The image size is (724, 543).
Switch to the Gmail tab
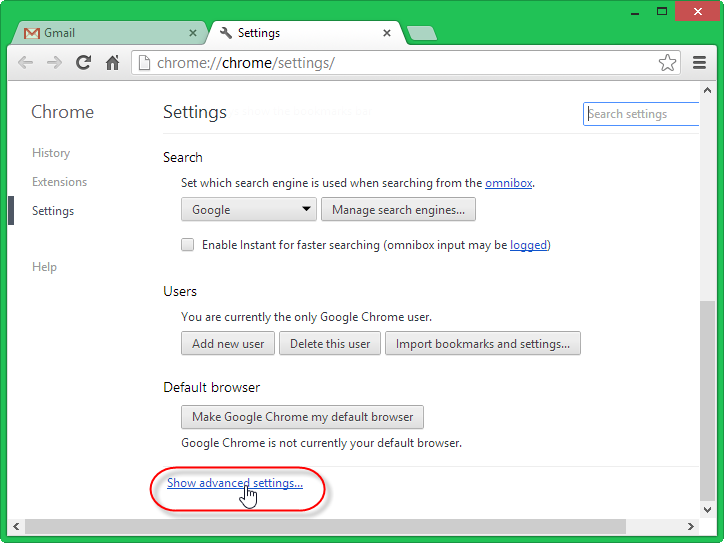[x=100, y=33]
